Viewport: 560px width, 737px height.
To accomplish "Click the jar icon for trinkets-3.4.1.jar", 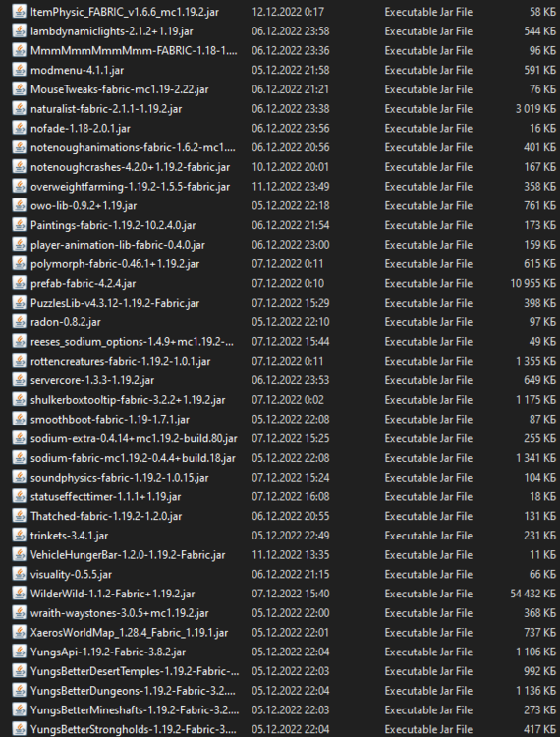I will (x=19, y=536).
